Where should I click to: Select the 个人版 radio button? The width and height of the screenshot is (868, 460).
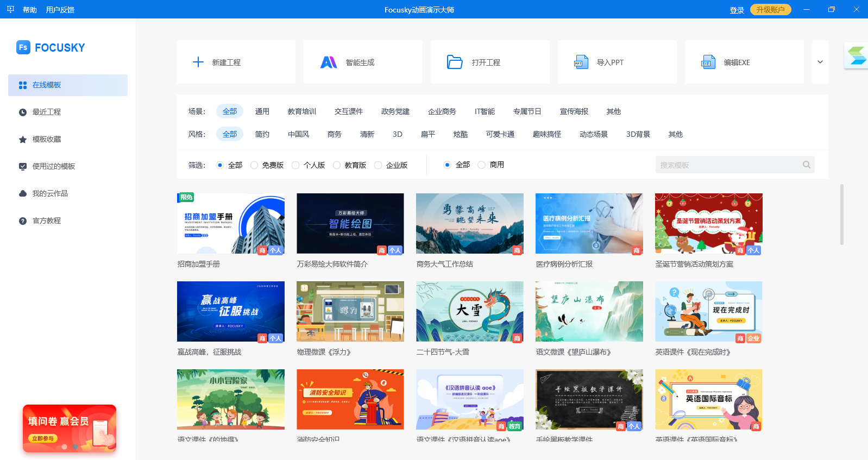pyautogui.click(x=295, y=165)
